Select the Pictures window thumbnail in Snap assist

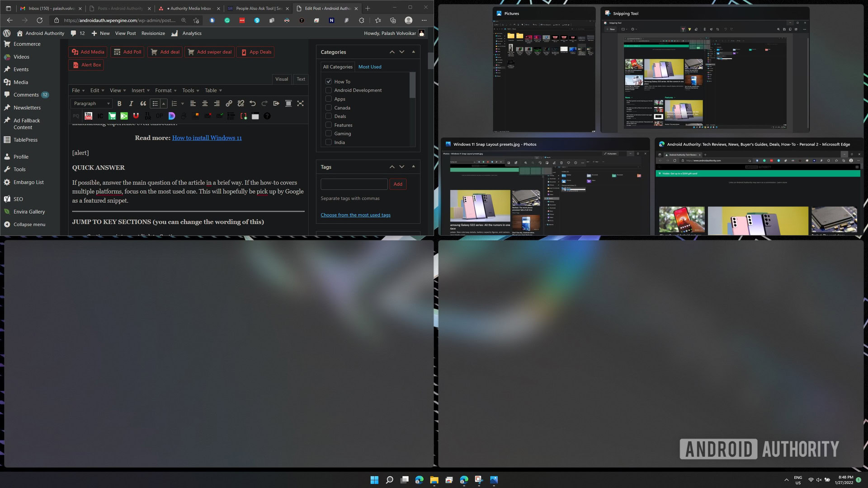pyautogui.click(x=544, y=70)
